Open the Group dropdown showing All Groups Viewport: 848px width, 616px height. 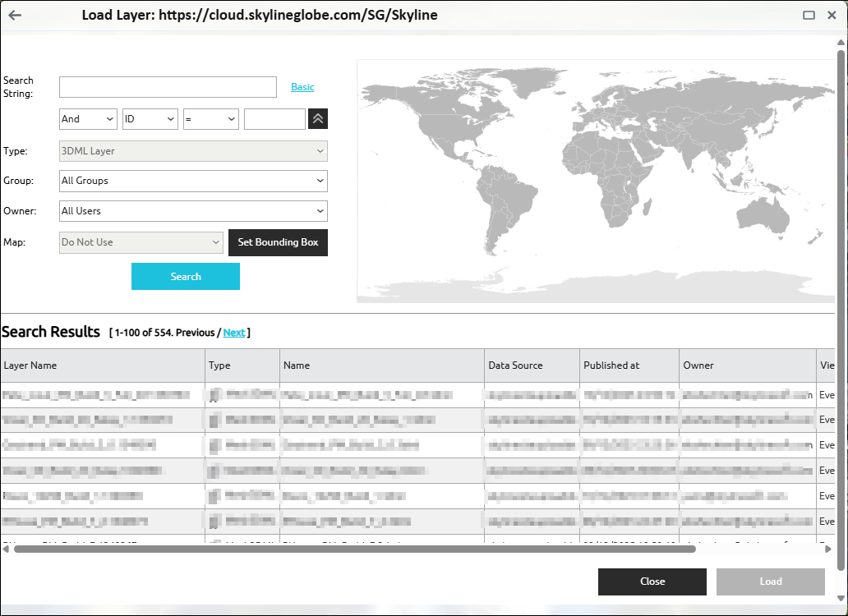pyautogui.click(x=193, y=181)
